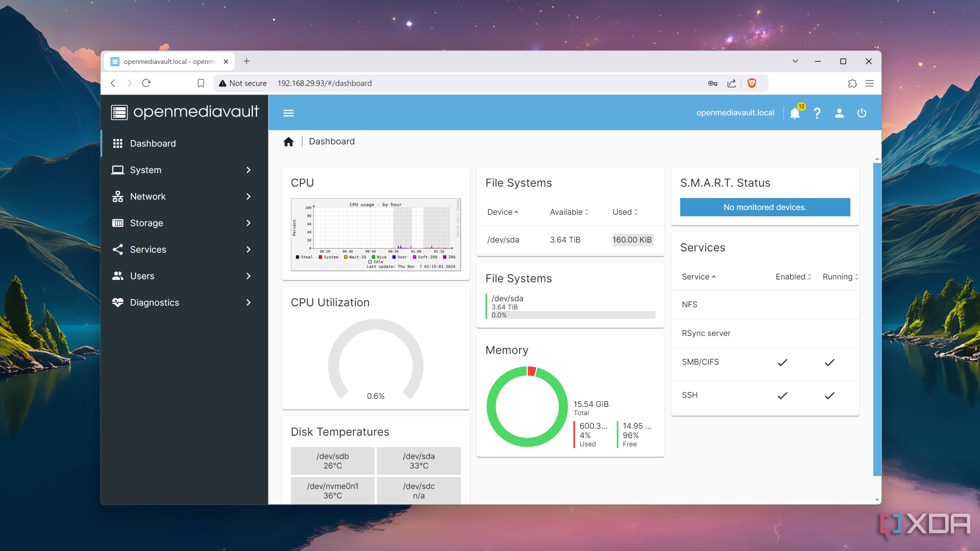Open the browser extensions puzzle icon
Image resolution: width=980 pixels, height=551 pixels.
852,83
